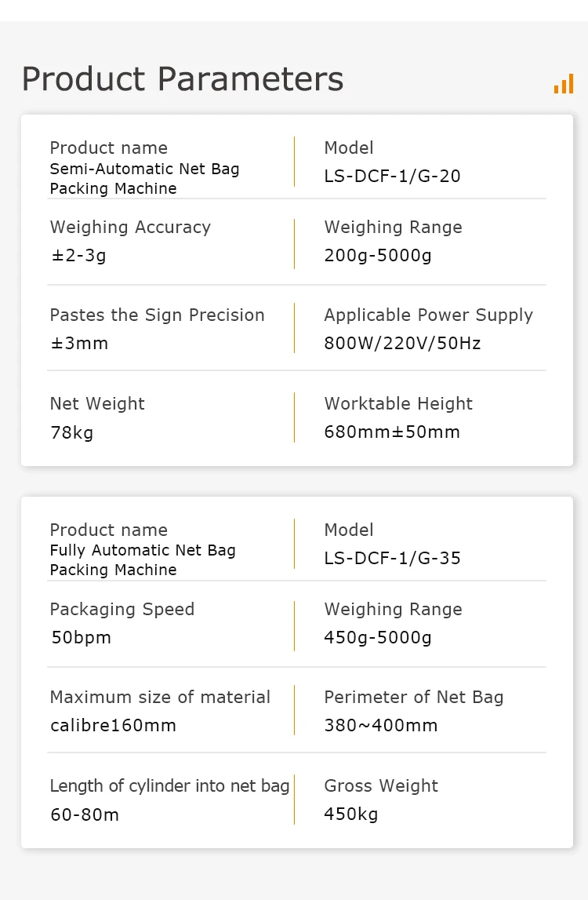
Task: Click model number LS-DCF-1/G-20
Action: tap(392, 177)
